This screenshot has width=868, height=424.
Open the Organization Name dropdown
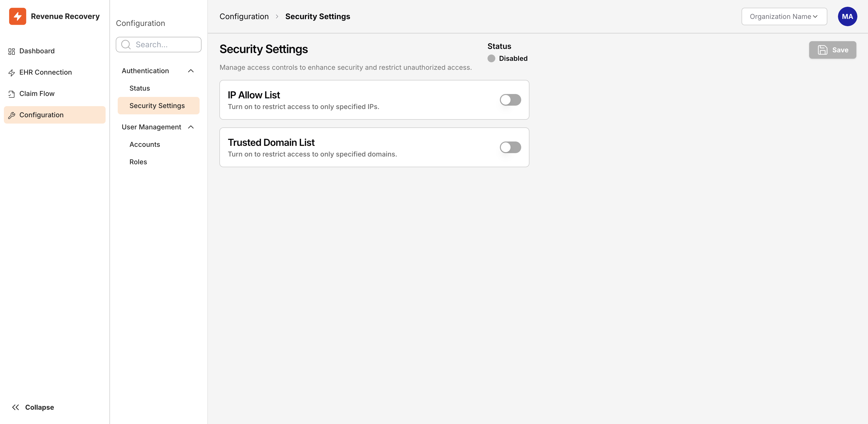tap(784, 16)
